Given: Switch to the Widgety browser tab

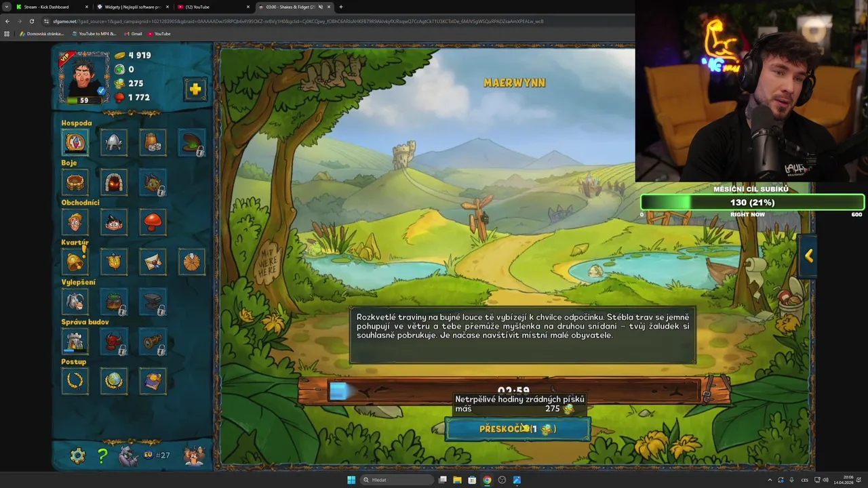Looking at the screenshot, I should point(133,7).
